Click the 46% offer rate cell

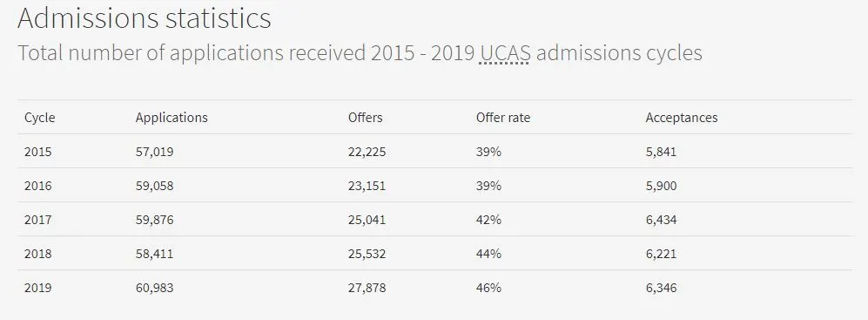pos(488,288)
